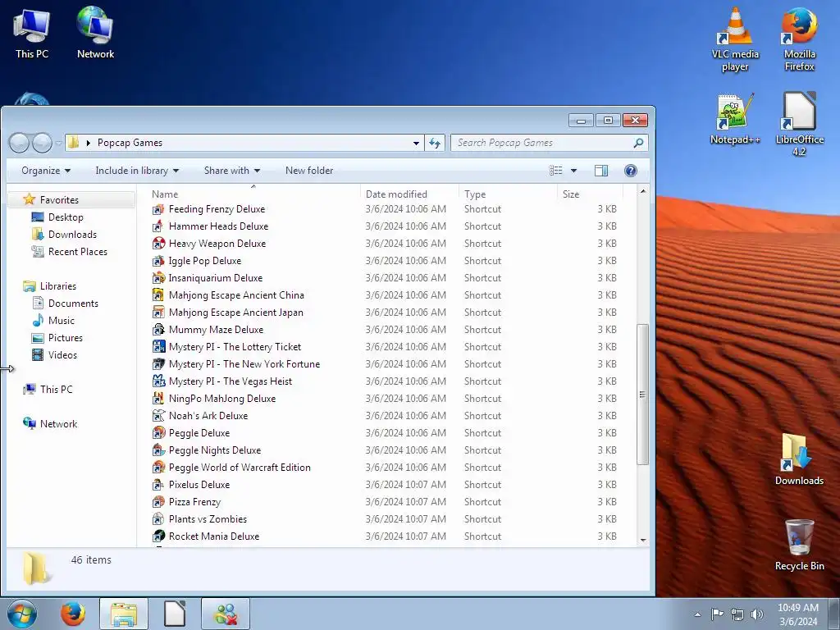The height and width of the screenshot is (630, 840).
Task: Click the refresh button beside address bar
Action: [x=435, y=143]
